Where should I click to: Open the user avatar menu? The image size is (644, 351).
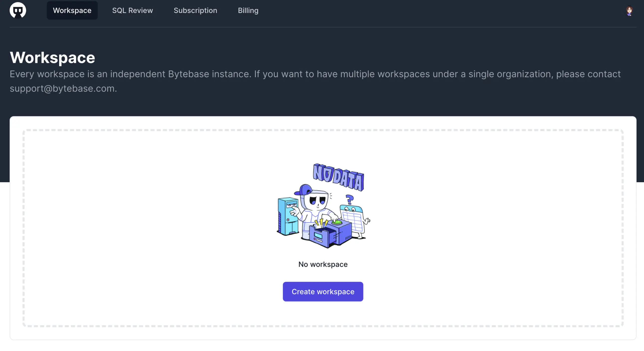coord(629,11)
